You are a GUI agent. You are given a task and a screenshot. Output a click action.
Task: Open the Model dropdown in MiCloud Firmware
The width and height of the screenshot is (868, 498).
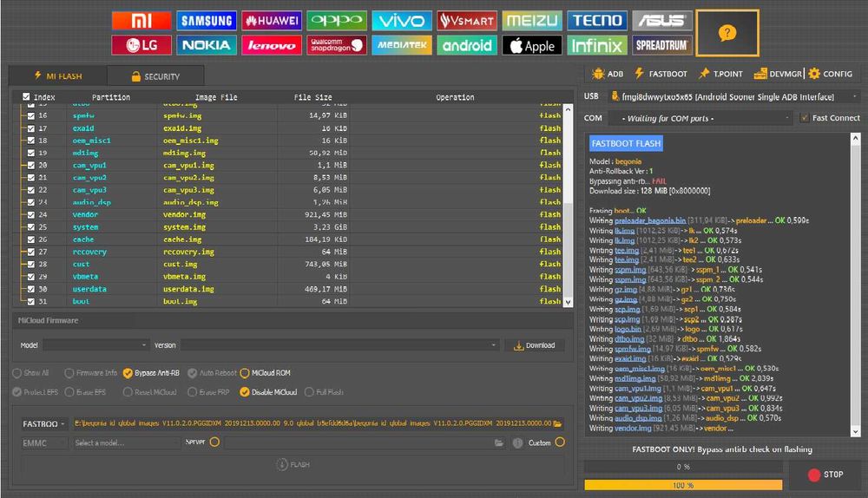(95, 344)
